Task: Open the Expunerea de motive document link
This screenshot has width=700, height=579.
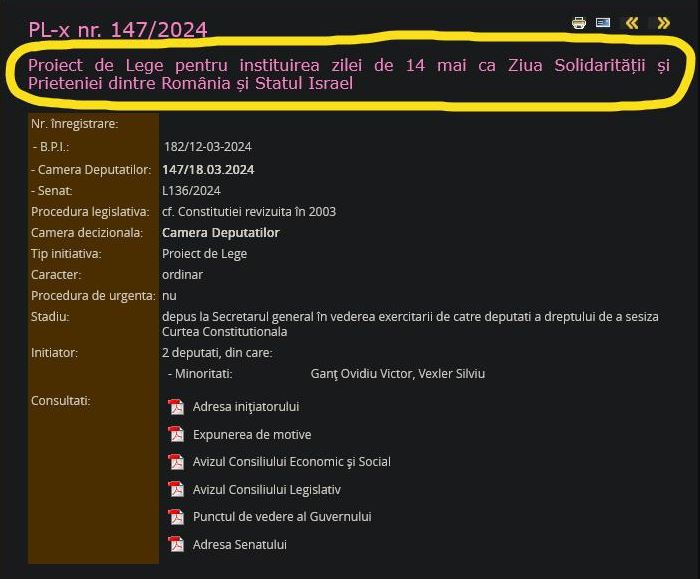Action: point(252,435)
